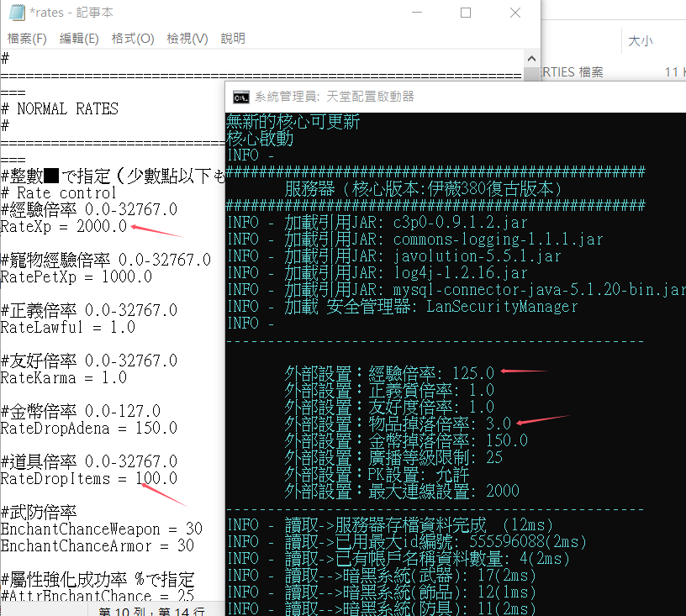Click the Notepad scrollbar up arrow
This screenshot has height=616, width=686.
[531, 59]
